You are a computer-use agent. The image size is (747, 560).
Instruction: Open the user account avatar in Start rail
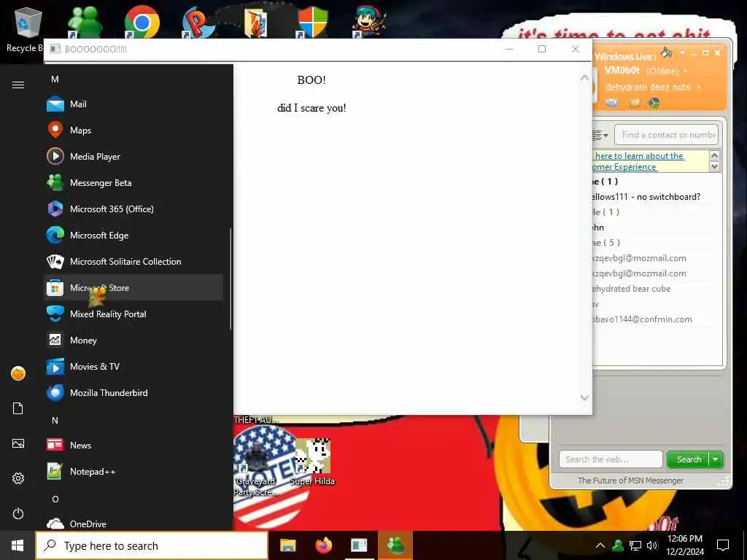coord(18,373)
